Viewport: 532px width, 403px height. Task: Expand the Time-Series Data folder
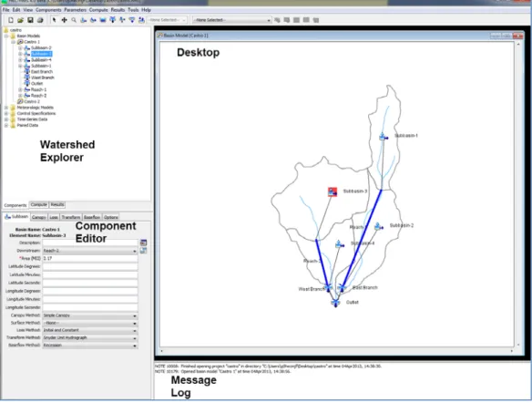[6, 119]
